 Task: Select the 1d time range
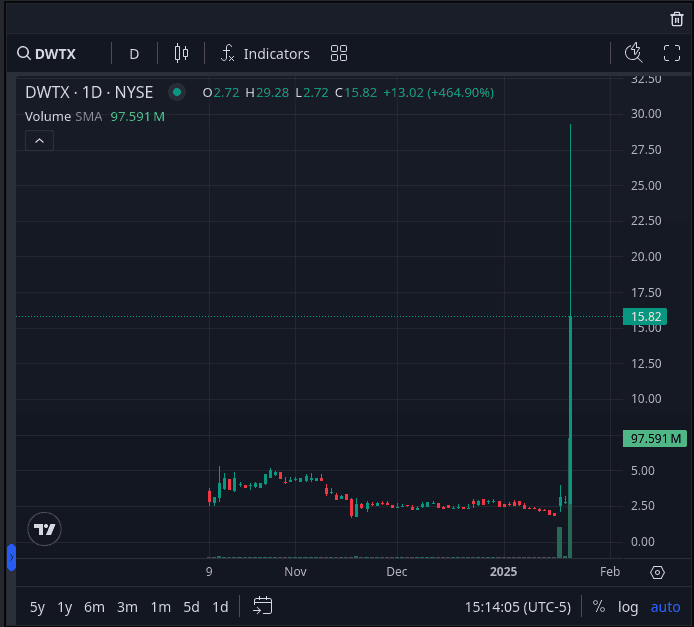pyautogui.click(x=220, y=607)
